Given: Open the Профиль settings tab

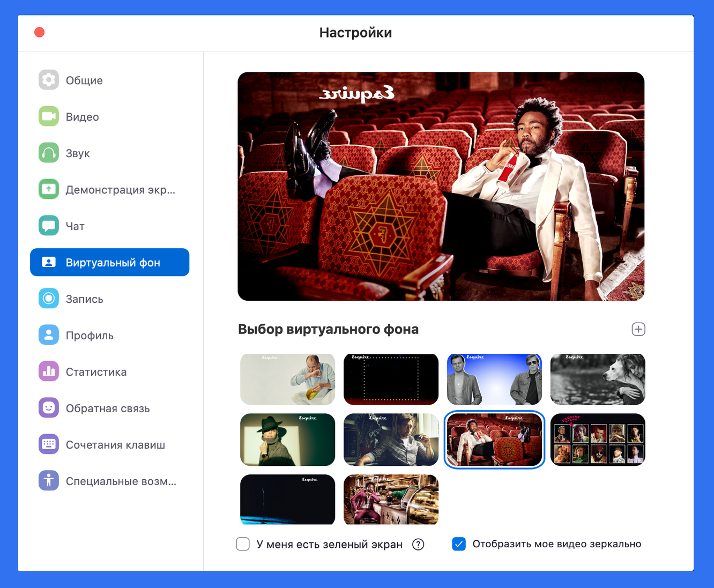Looking at the screenshot, I should click(110, 336).
